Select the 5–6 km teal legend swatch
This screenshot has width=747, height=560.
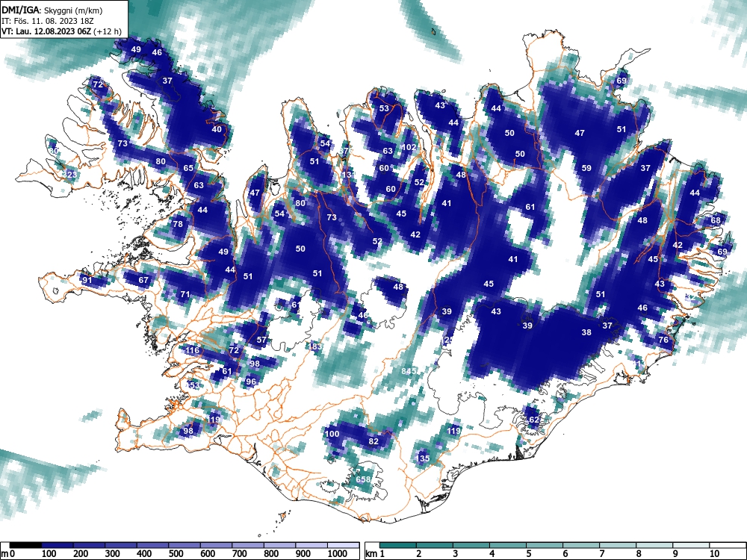(x=545, y=545)
